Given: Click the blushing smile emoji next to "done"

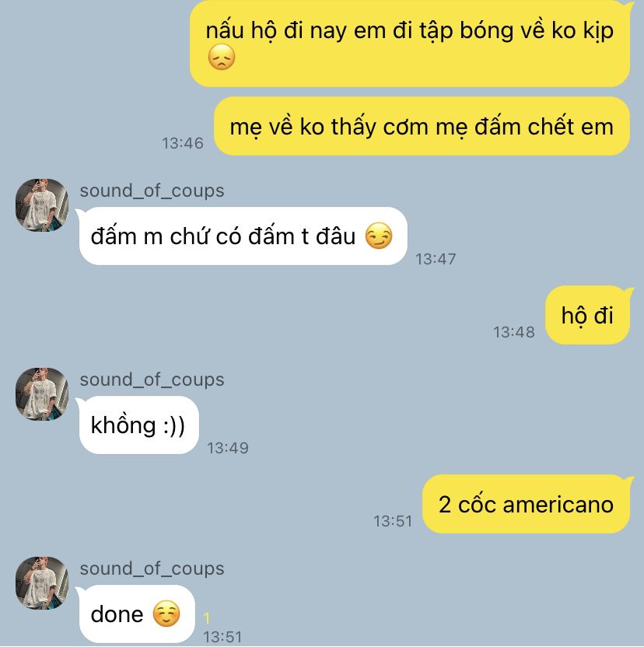Looking at the screenshot, I should click(166, 614).
